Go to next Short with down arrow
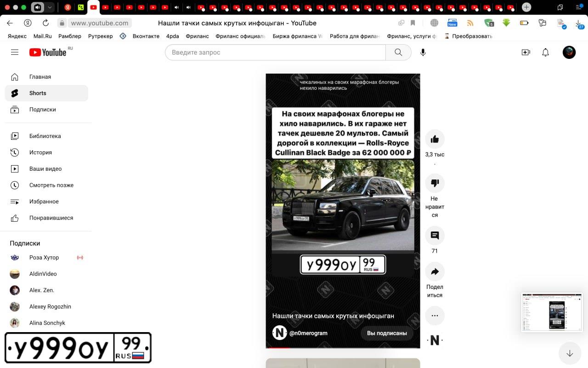The image size is (588, 368). pyautogui.click(x=570, y=353)
